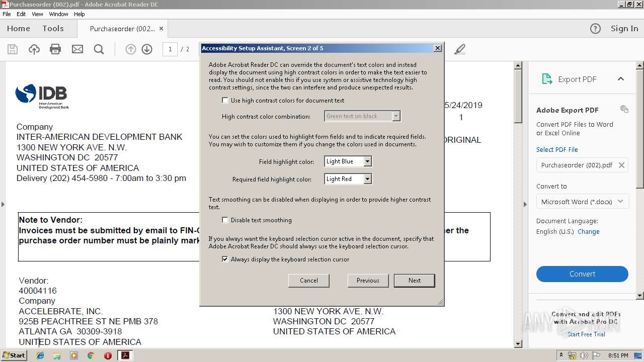Collapse the right tools pane arrow

[x=525, y=204]
